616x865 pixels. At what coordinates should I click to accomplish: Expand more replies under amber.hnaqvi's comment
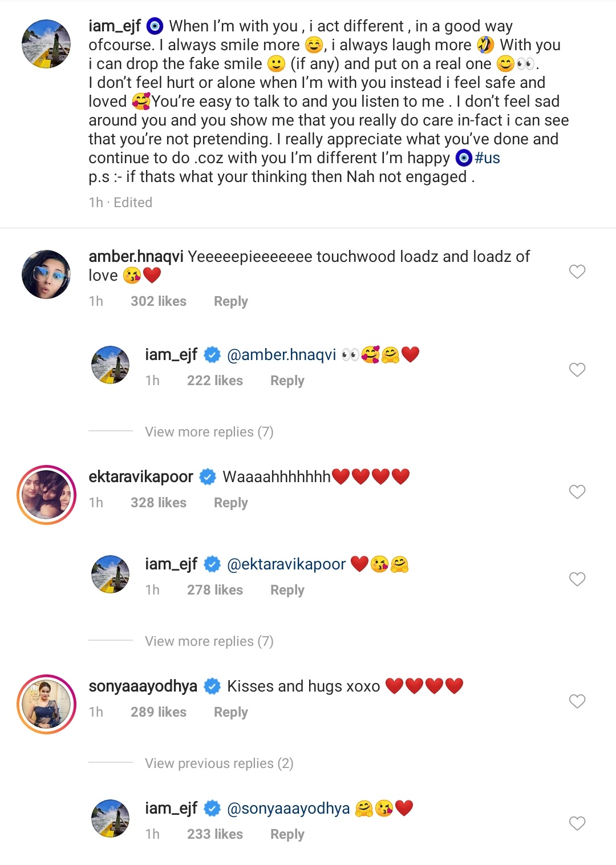pyautogui.click(x=209, y=432)
